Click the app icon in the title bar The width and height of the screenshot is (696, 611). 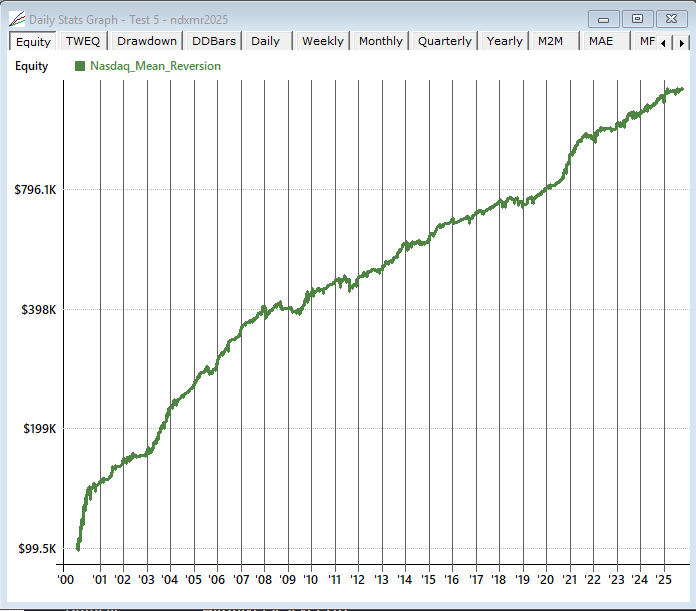coord(18,19)
